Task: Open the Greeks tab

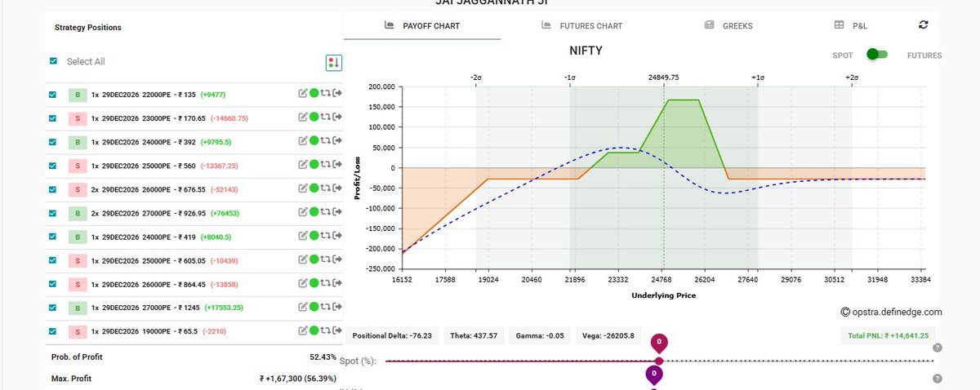Action: tap(728, 26)
